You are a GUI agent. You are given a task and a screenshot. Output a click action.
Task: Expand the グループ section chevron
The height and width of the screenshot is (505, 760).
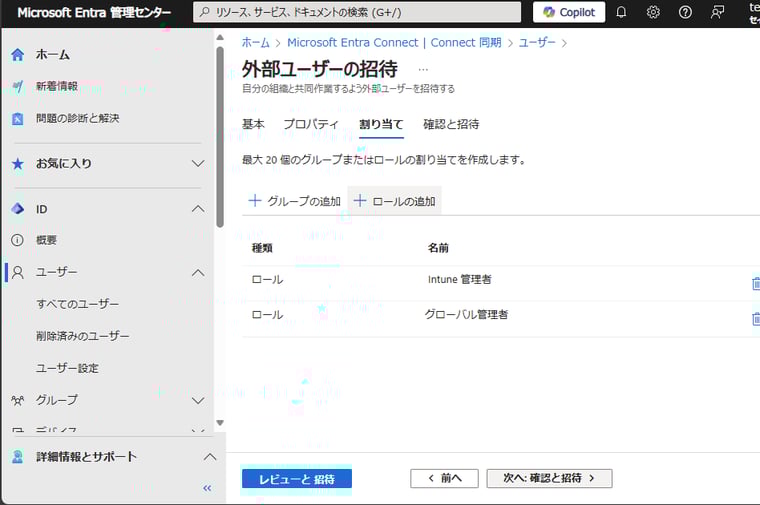point(198,401)
